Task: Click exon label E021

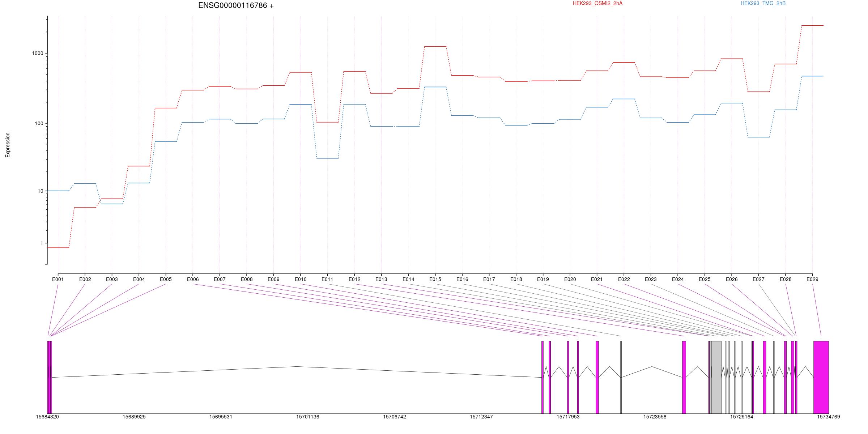Action: tap(597, 280)
